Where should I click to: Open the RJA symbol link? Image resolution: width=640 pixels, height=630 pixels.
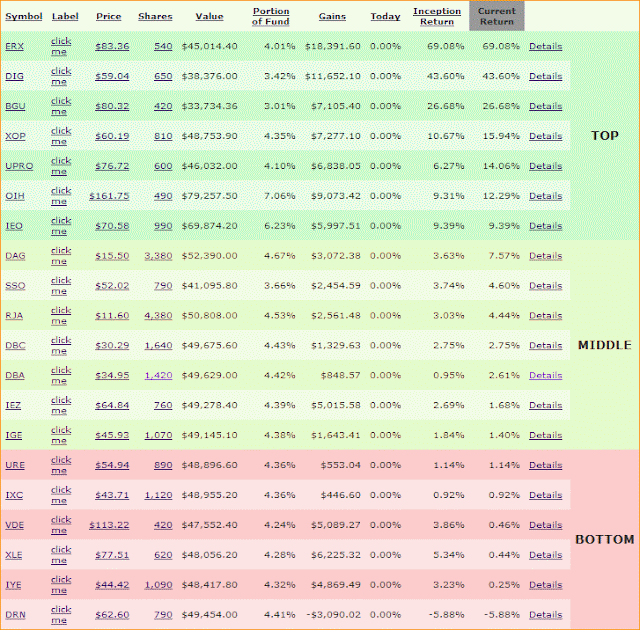point(14,315)
